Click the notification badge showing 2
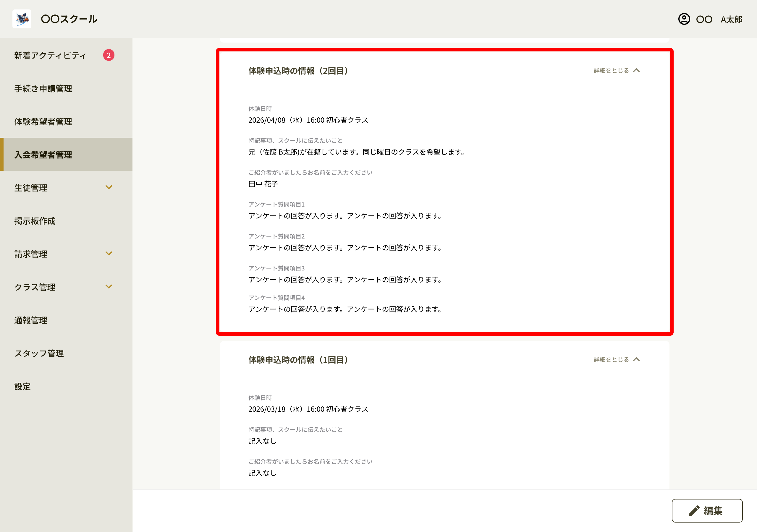757x532 pixels. tap(109, 55)
